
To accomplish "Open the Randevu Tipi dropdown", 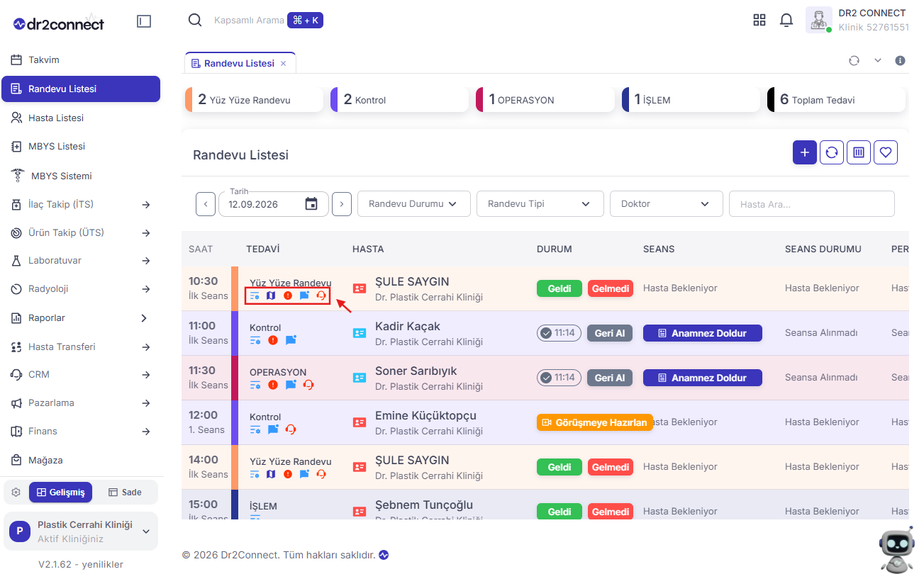I will pyautogui.click(x=540, y=204).
